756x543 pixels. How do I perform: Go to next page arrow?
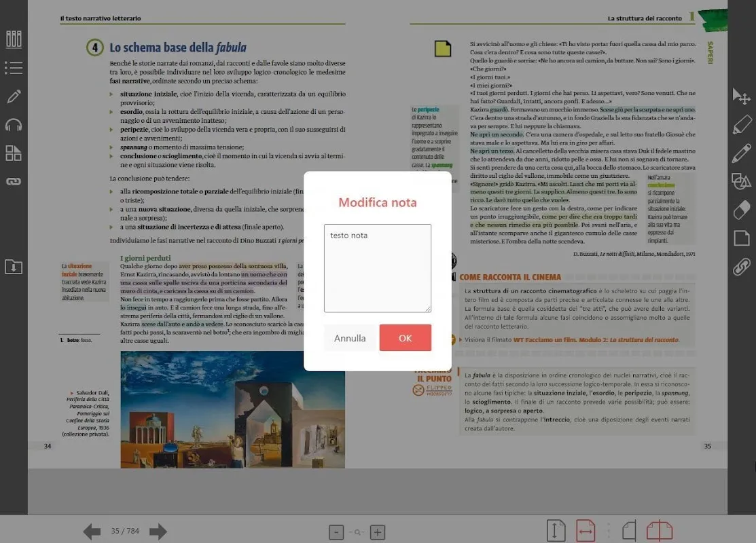pos(158,531)
